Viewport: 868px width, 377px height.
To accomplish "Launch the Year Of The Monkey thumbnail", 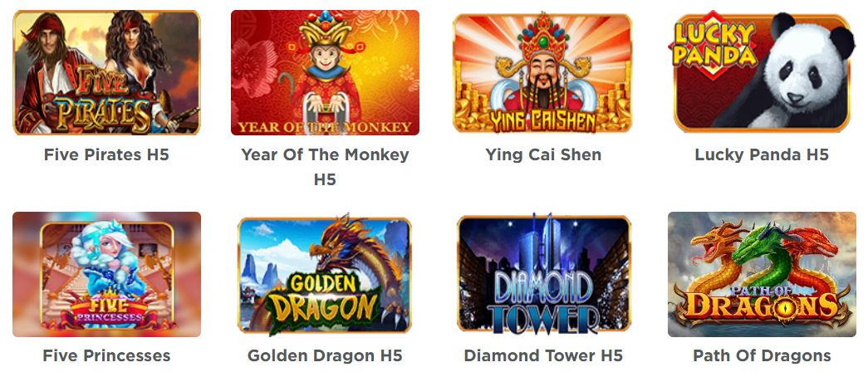I will click(325, 72).
